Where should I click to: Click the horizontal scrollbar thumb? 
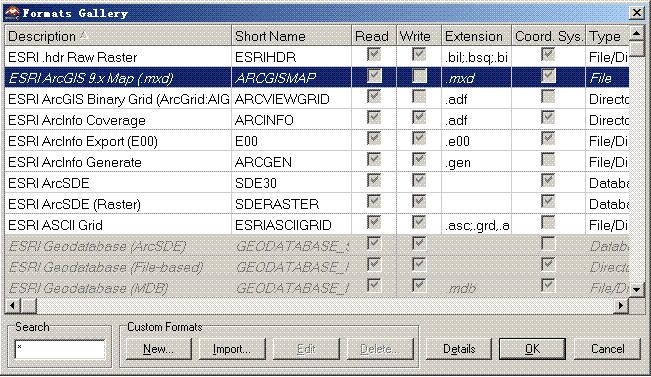click(x=29, y=306)
